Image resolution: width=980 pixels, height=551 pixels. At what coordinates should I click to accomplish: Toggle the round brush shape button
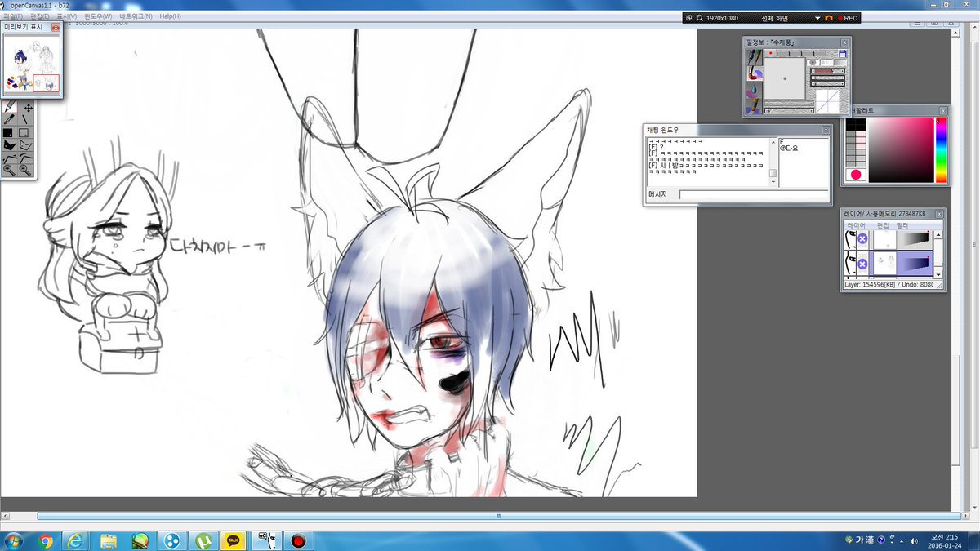(x=813, y=62)
